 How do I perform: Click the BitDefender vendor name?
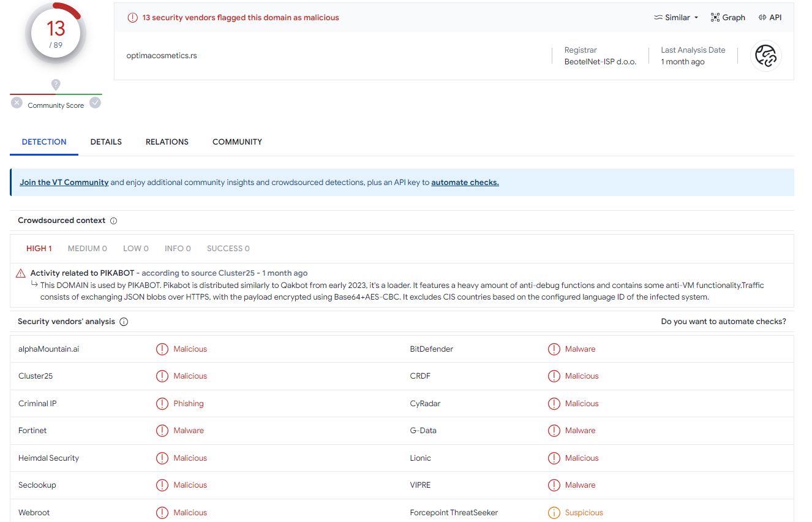point(432,349)
